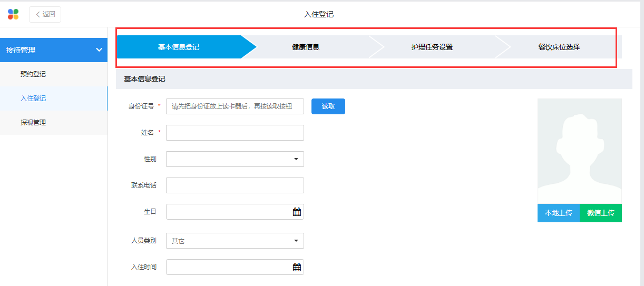
Task: Click the 微信上传 button
Action: coord(601,213)
